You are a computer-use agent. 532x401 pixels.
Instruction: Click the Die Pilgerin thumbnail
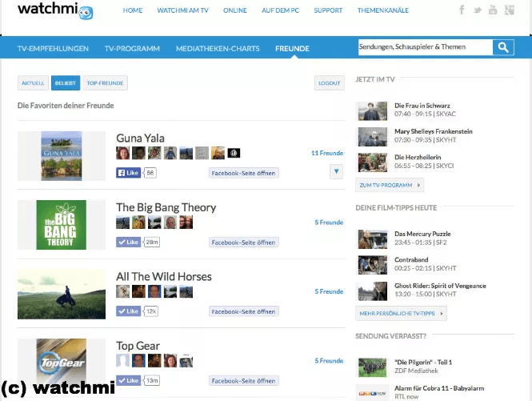[x=373, y=367]
